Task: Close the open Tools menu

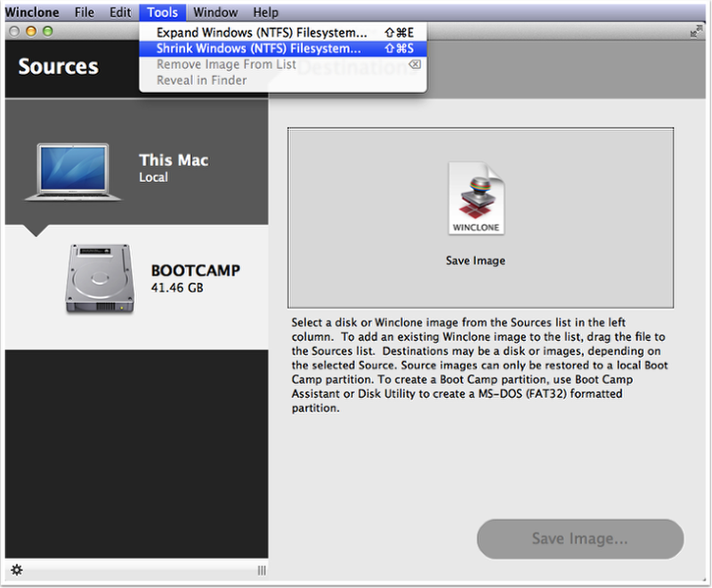Action: coord(163,12)
